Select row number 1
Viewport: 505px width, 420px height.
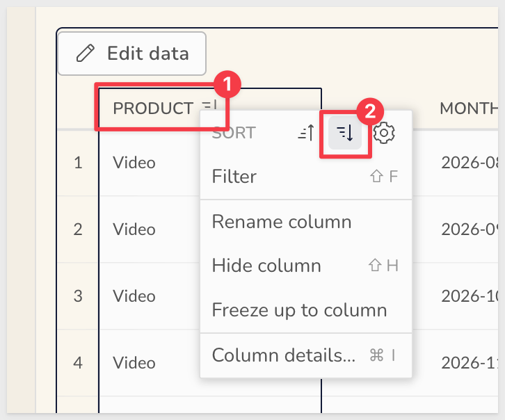pos(79,163)
